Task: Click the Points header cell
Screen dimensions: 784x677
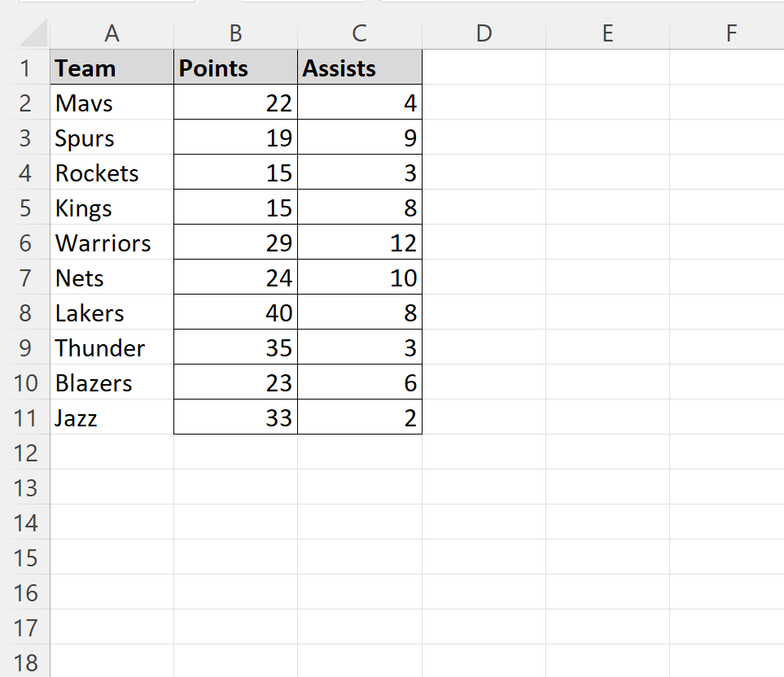Action: tap(235, 67)
